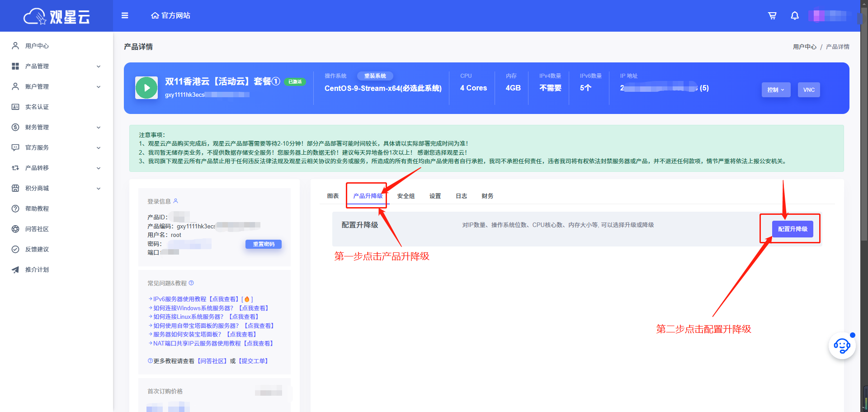868x412 pixels.
Task: Open NAT端口共享IP云服务器使用教程 link
Action: pyautogui.click(x=213, y=343)
